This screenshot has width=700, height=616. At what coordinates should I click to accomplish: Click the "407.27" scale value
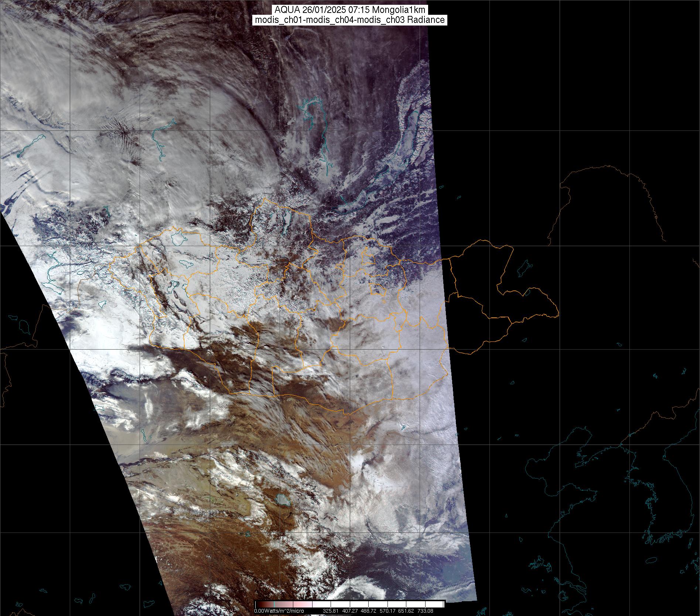(x=350, y=611)
